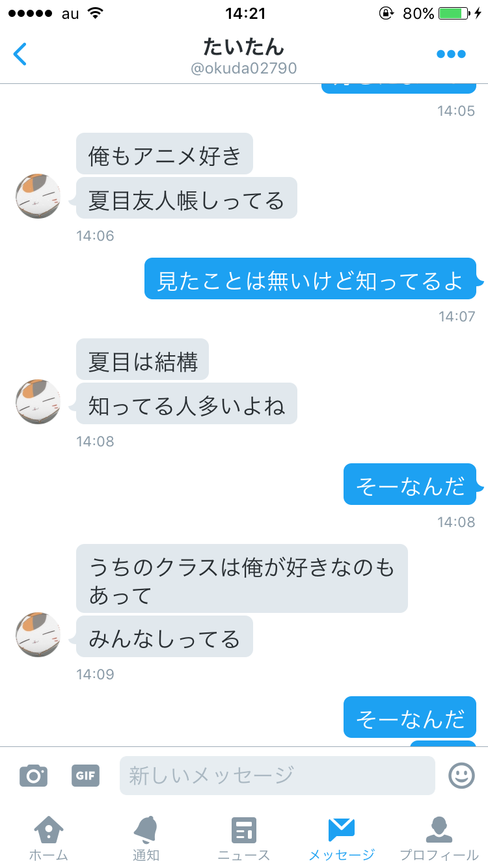Viewport: 488px width, 868px height.
Task: Tap the たいたん conversation title
Action: (244, 47)
